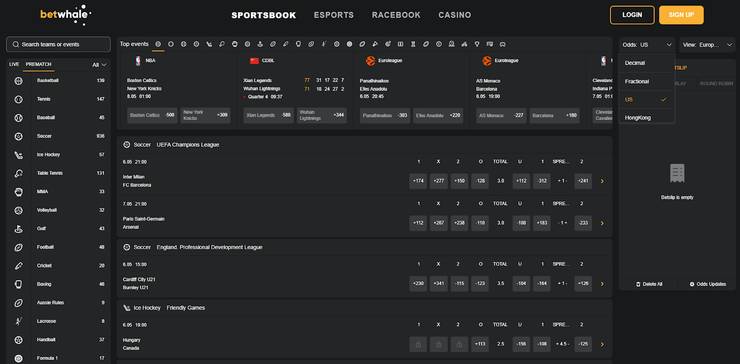Open the CASINO section
This screenshot has width=740, height=364.
coord(454,15)
